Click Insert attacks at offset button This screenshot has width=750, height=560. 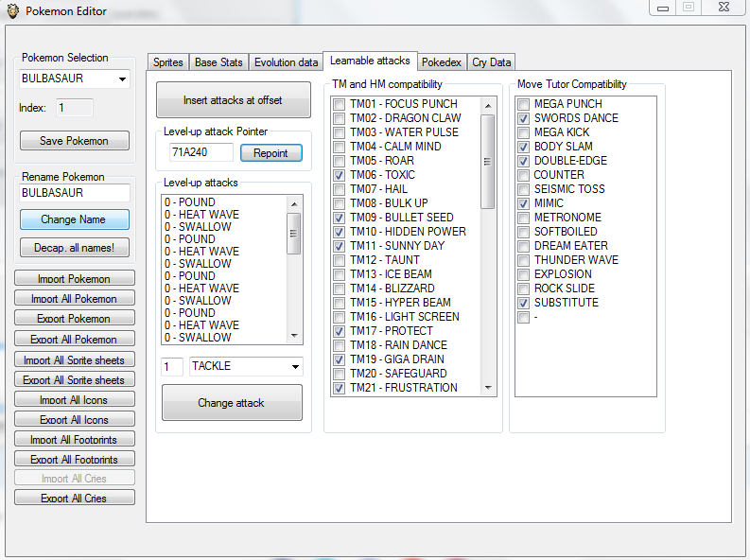click(233, 100)
